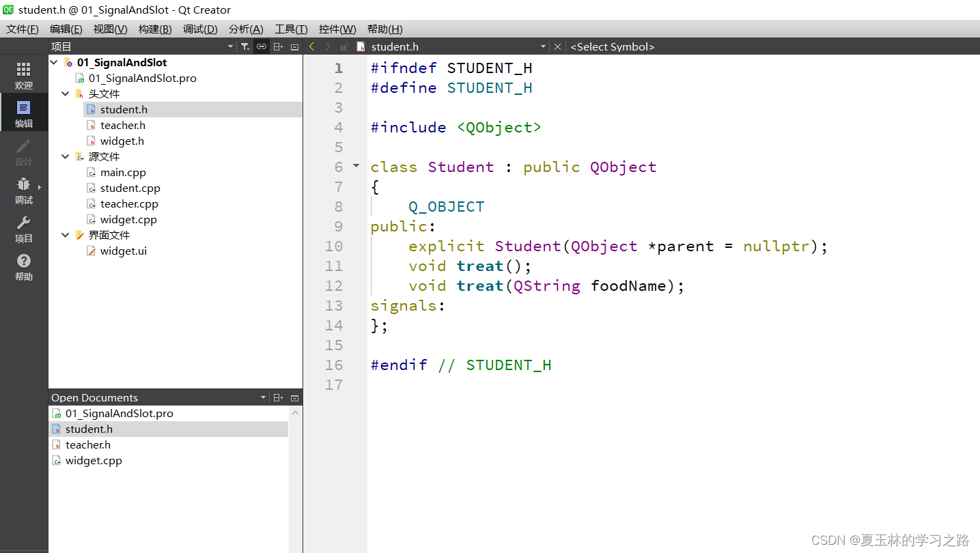Collapse the 界面文件 forms folder

(x=66, y=235)
